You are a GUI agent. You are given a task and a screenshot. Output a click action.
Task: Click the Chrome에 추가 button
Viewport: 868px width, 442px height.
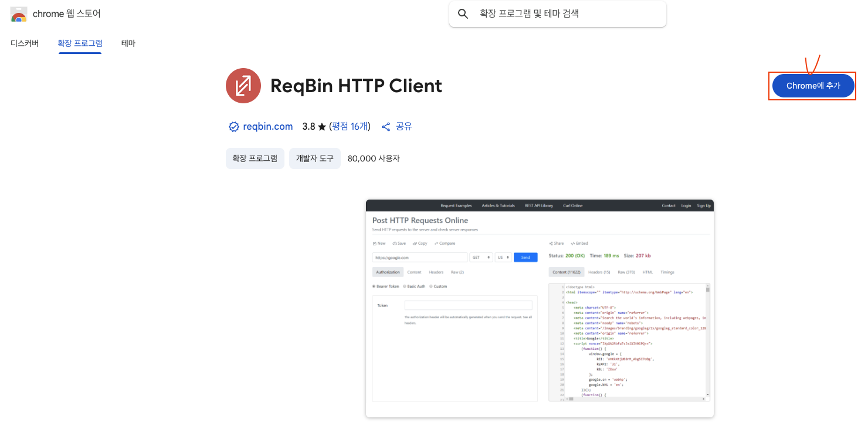click(813, 86)
